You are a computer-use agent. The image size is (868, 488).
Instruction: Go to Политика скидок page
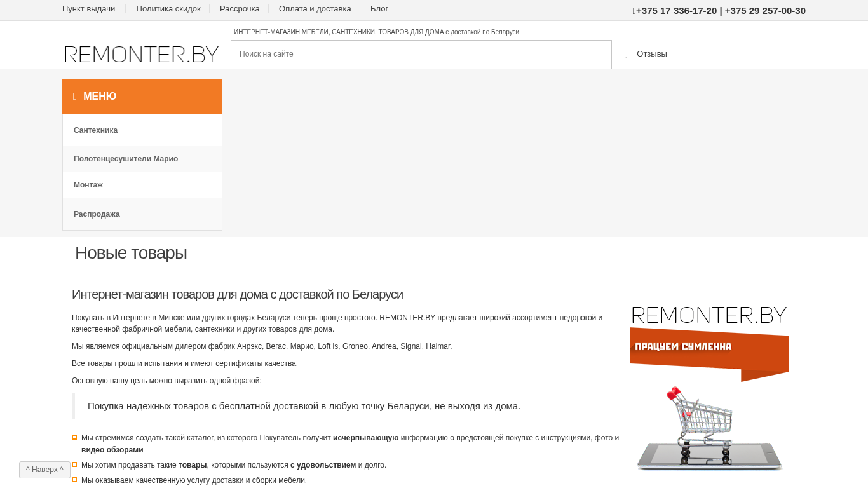click(168, 9)
